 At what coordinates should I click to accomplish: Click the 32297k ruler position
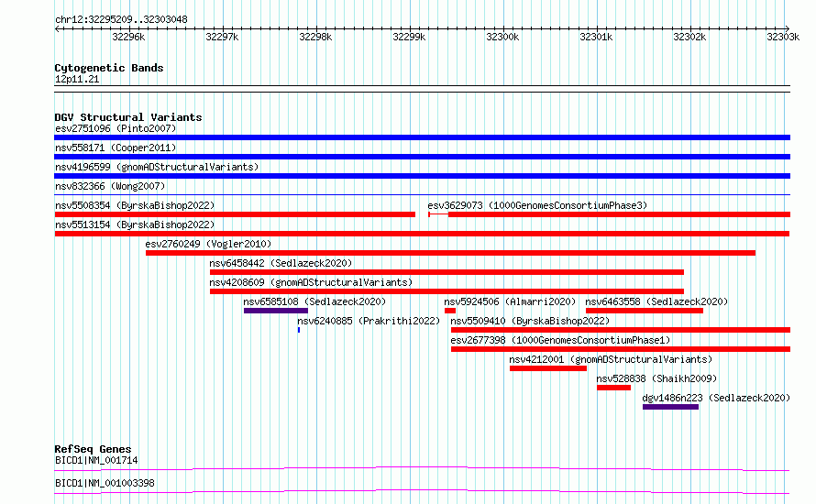222,37
